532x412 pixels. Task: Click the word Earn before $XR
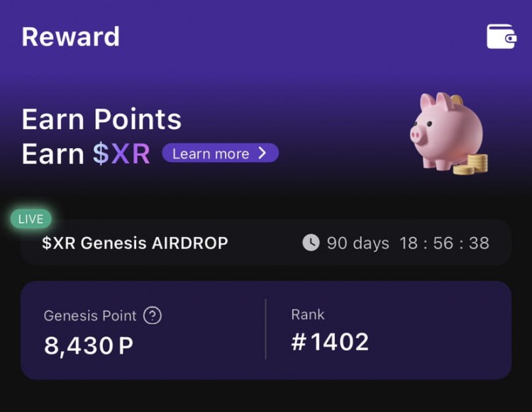coord(52,154)
